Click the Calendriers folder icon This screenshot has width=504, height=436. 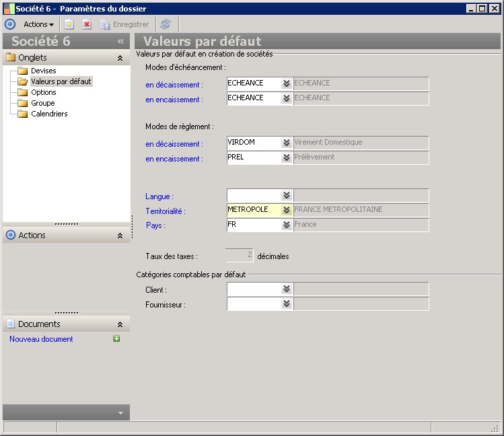22,114
